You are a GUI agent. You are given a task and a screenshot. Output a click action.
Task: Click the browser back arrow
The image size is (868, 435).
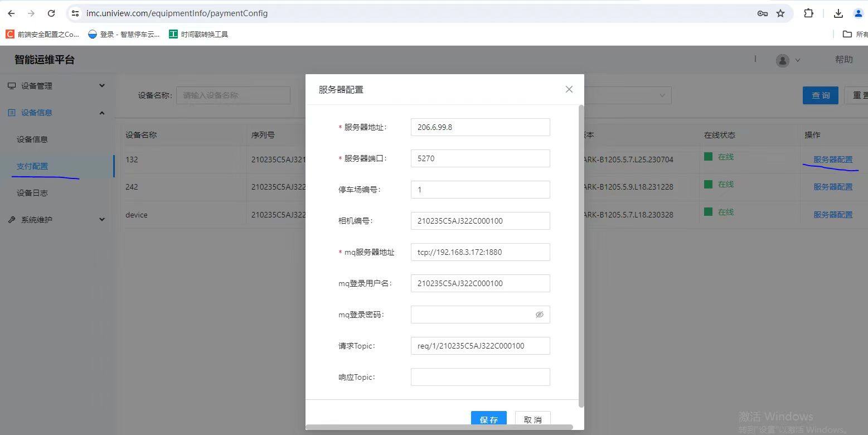(x=11, y=13)
